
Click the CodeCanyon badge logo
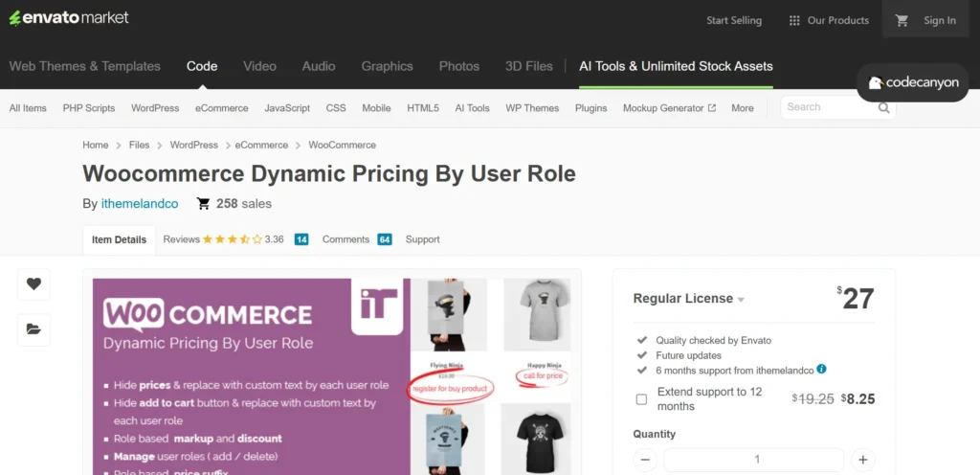point(913,82)
